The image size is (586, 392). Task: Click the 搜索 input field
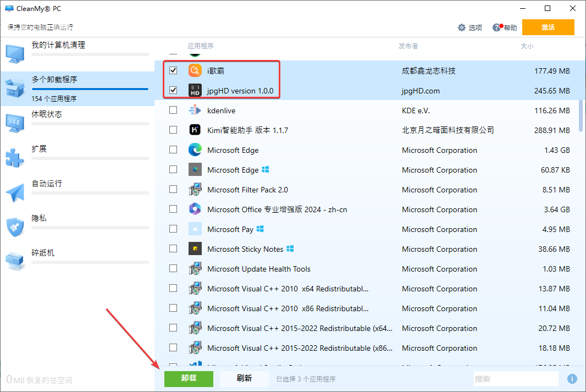[x=516, y=379]
